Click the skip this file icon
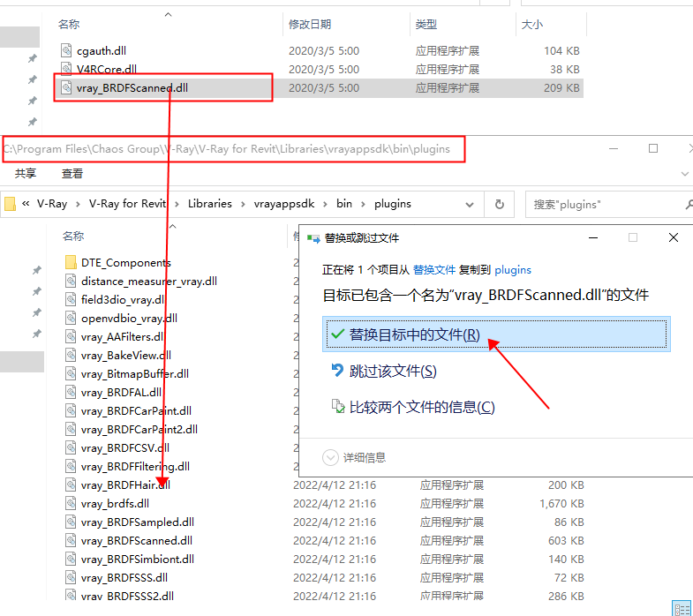 click(x=336, y=371)
